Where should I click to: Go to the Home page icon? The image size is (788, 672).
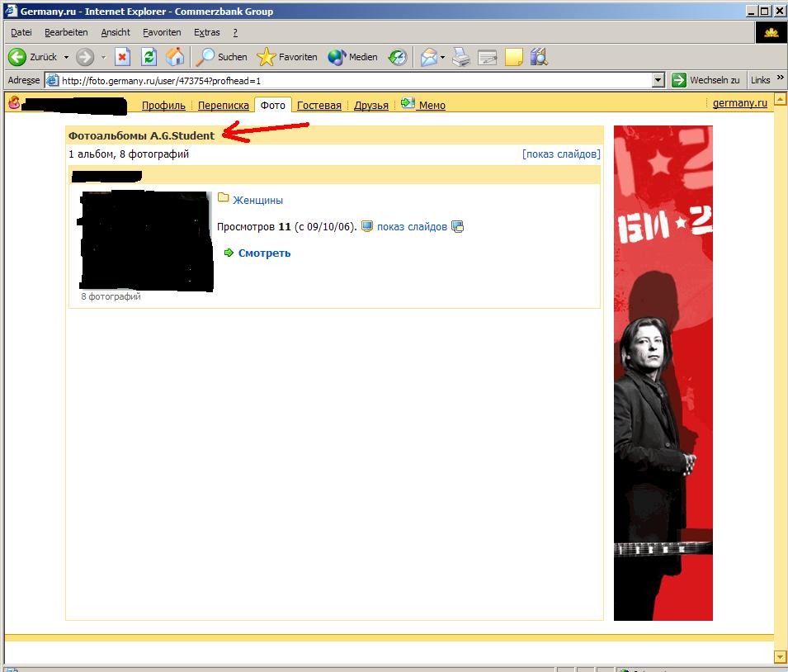click(174, 57)
